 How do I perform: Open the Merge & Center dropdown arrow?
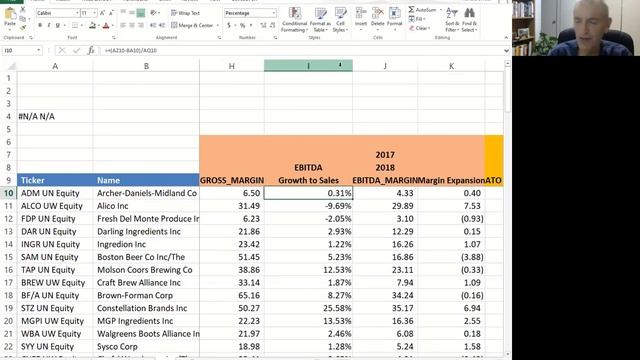coord(218,26)
